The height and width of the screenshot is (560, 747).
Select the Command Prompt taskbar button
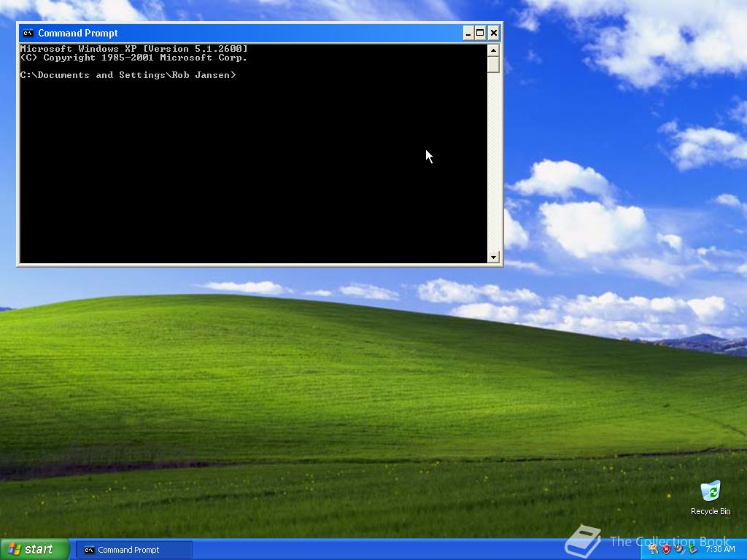point(134,550)
